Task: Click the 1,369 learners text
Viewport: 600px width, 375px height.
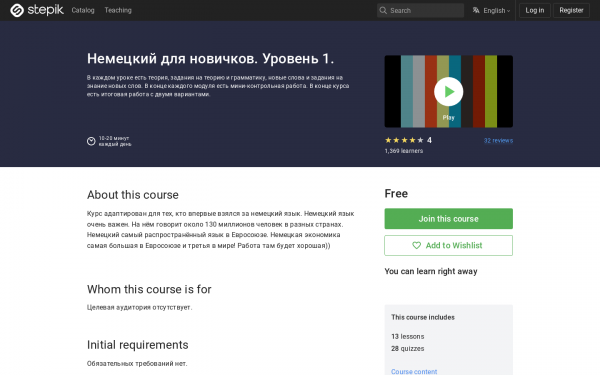Action: (404, 151)
